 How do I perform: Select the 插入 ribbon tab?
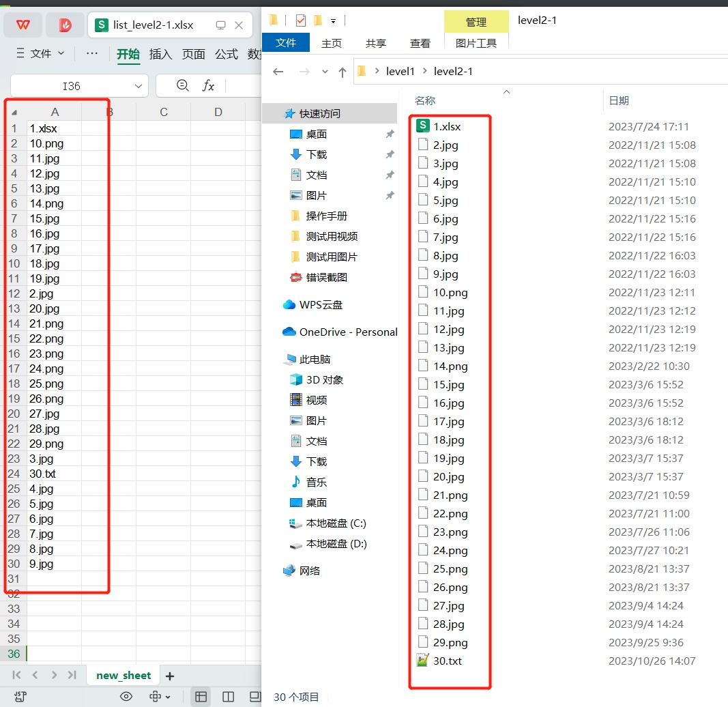click(x=160, y=54)
